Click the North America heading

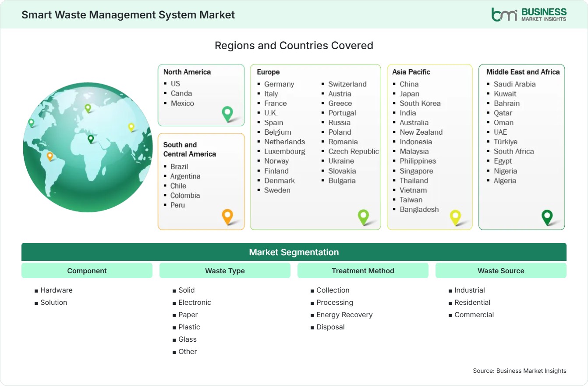pyautogui.click(x=187, y=72)
